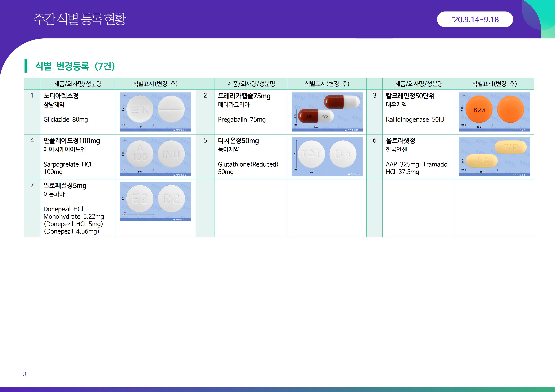
Task: Click the product name 타치온정50mg
Action: click(x=238, y=141)
